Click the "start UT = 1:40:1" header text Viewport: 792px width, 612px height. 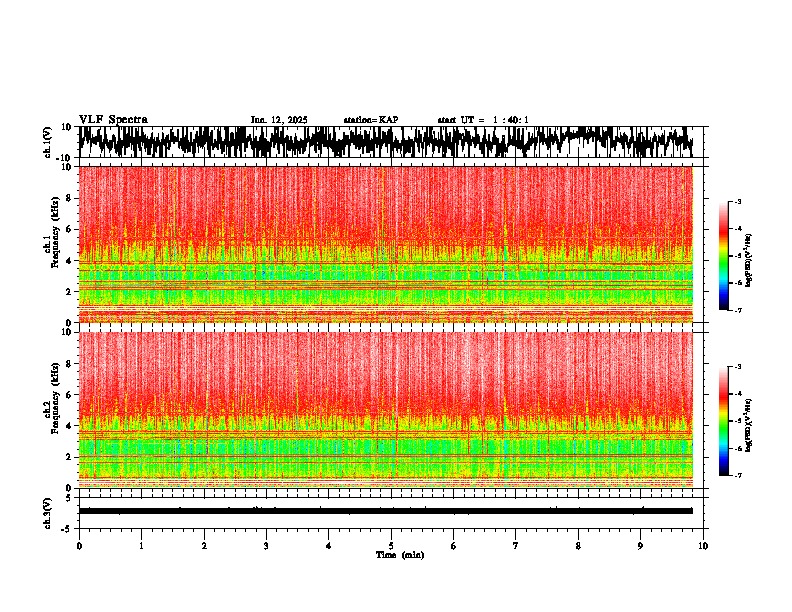click(x=483, y=120)
